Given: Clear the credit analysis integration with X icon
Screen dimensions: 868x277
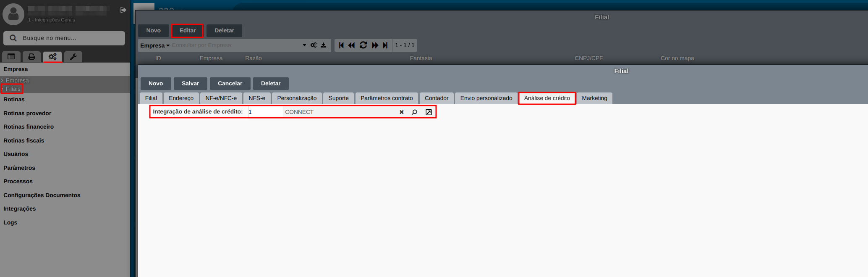Looking at the screenshot, I should [x=402, y=112].
